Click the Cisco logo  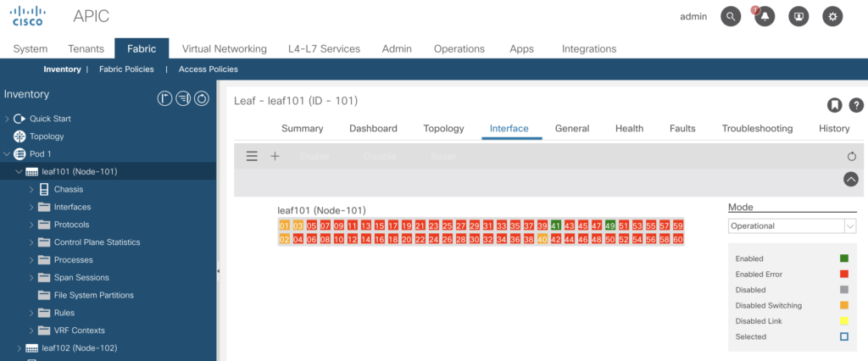tap(28, 16)
